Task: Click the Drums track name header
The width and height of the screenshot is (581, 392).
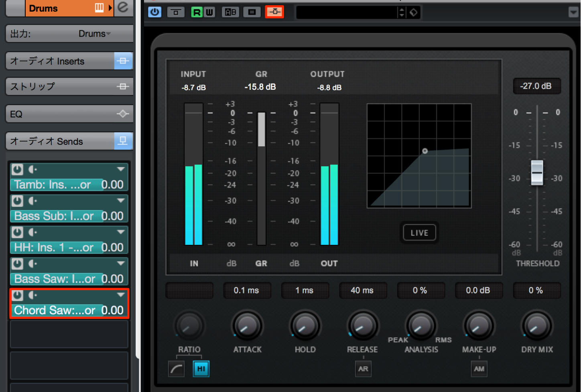Action: (x=43, y=8)
